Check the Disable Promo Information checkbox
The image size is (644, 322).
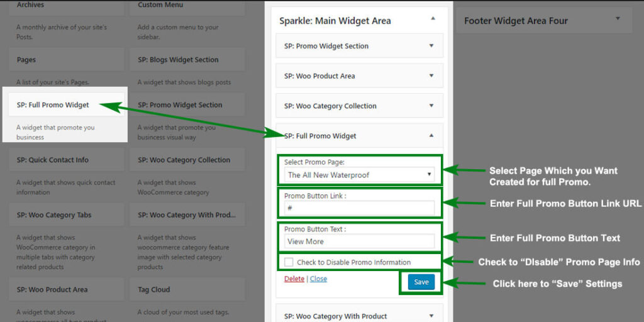(x=289, y=262)
